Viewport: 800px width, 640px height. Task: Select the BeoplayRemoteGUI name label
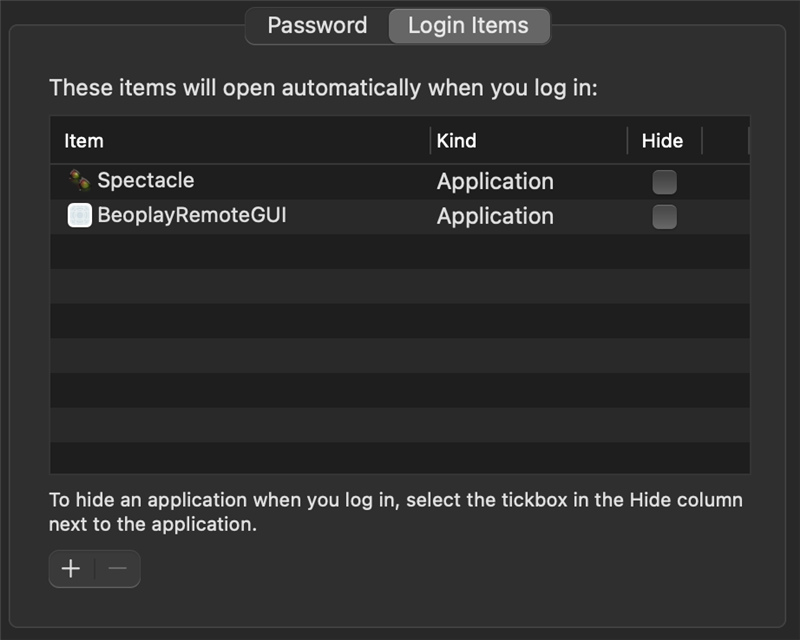tap(192, 215)
